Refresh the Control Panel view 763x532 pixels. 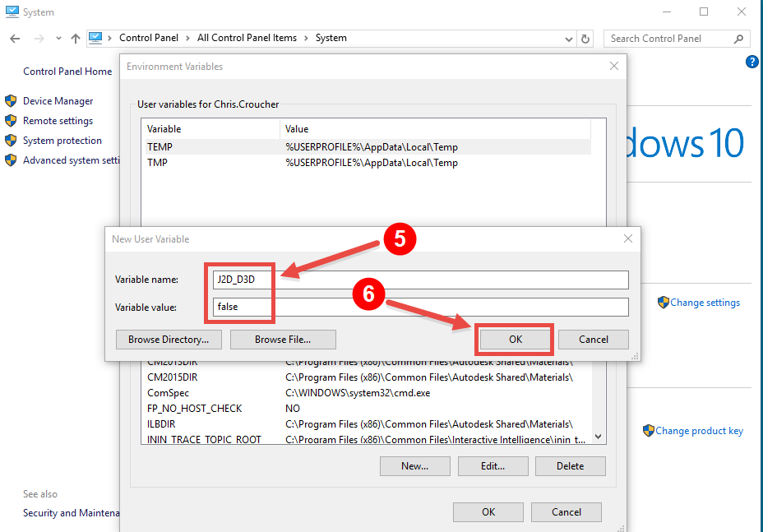(x=585, y=39)
